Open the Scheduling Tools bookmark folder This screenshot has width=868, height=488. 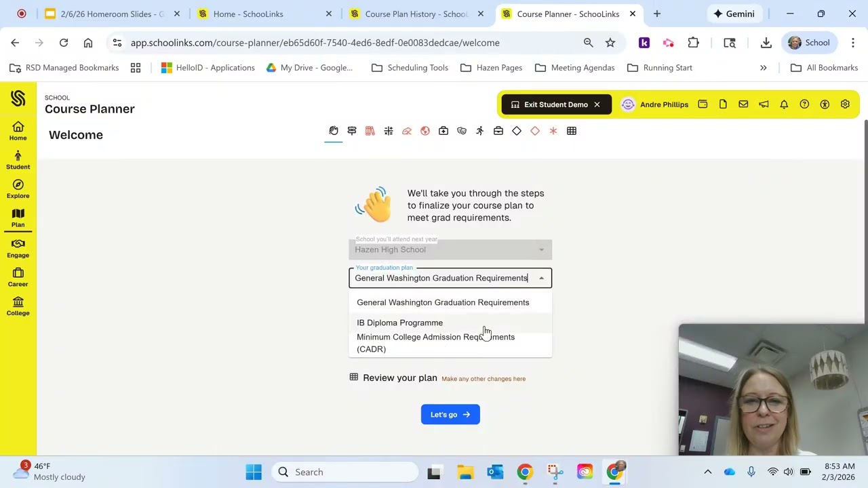[410, 68]
